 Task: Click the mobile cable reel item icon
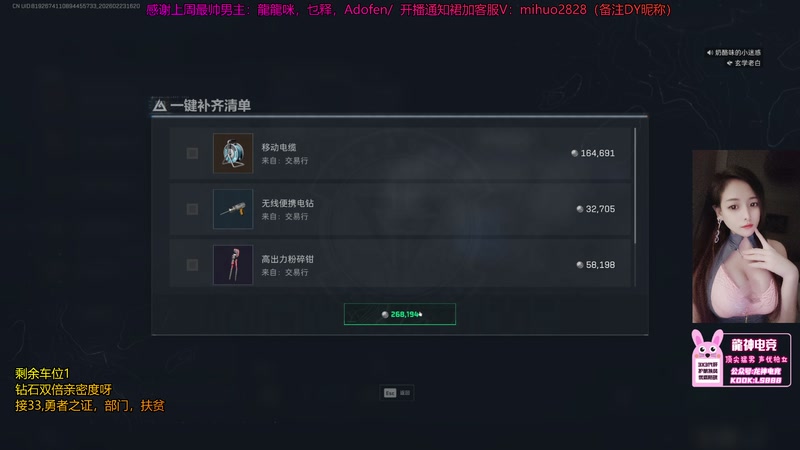pos(233,153)
